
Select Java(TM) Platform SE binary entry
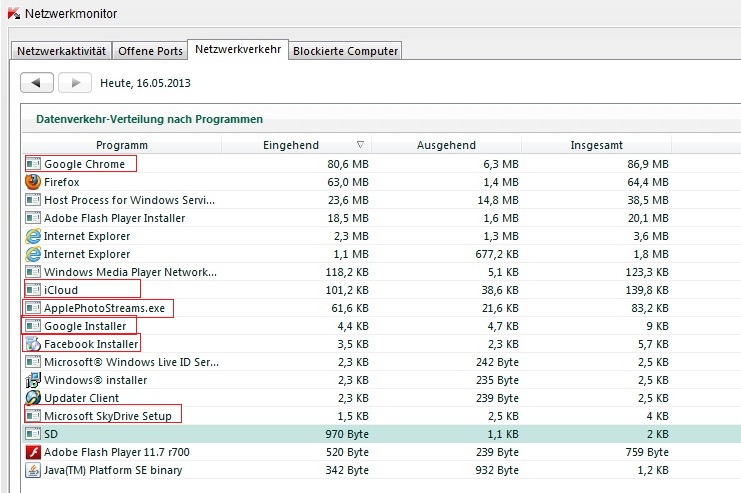pos(113,470)
